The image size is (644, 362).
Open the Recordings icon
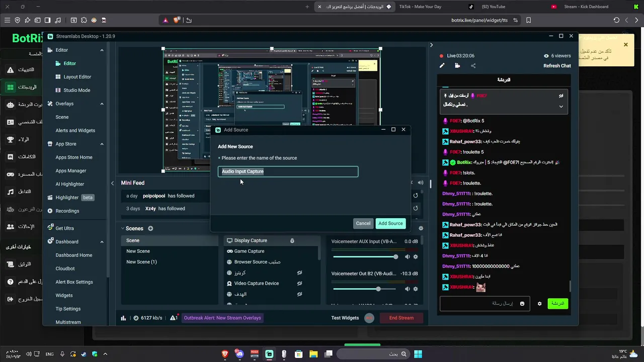[50, 211]
